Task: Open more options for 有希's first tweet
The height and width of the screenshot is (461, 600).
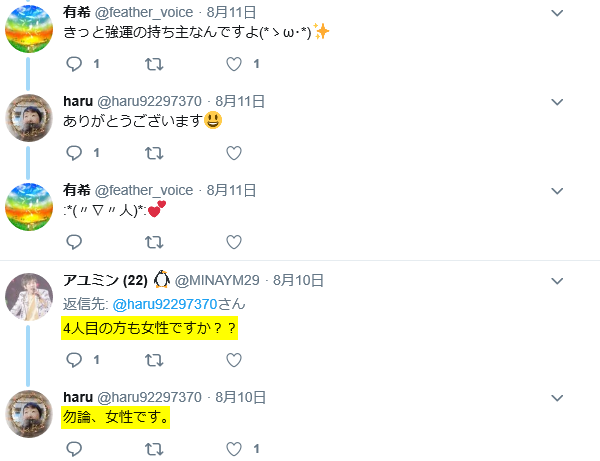Action: tap(557, 13)
